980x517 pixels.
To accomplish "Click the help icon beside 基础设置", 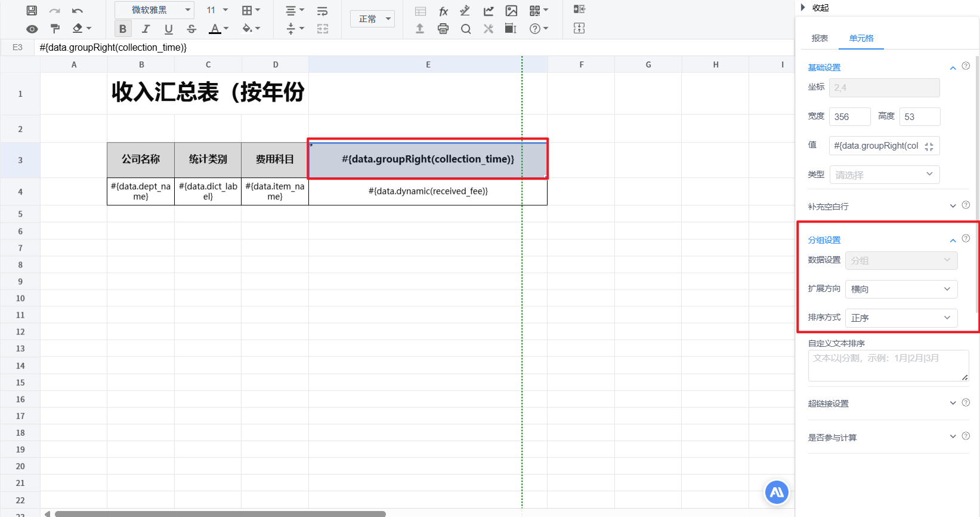I will point(966,66).
